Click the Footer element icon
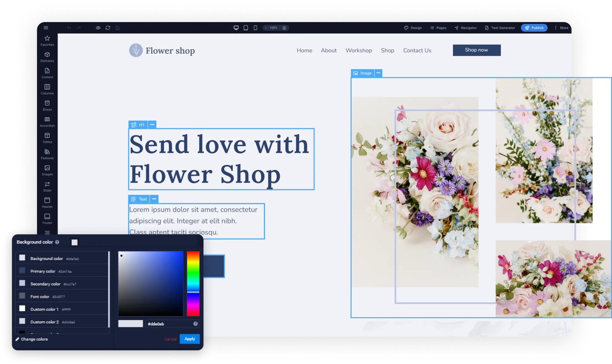Screen dimensions: 612x364 coord(47,219)
